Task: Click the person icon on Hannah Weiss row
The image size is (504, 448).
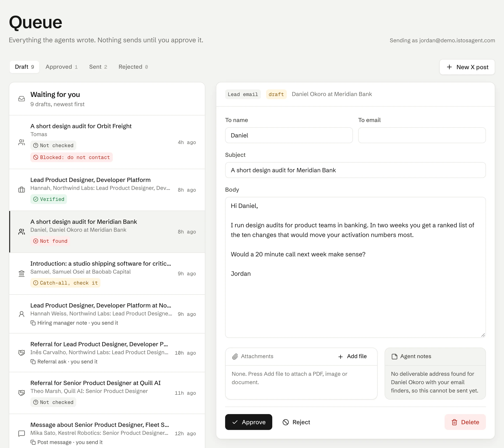Action: [x=22, y=314]
